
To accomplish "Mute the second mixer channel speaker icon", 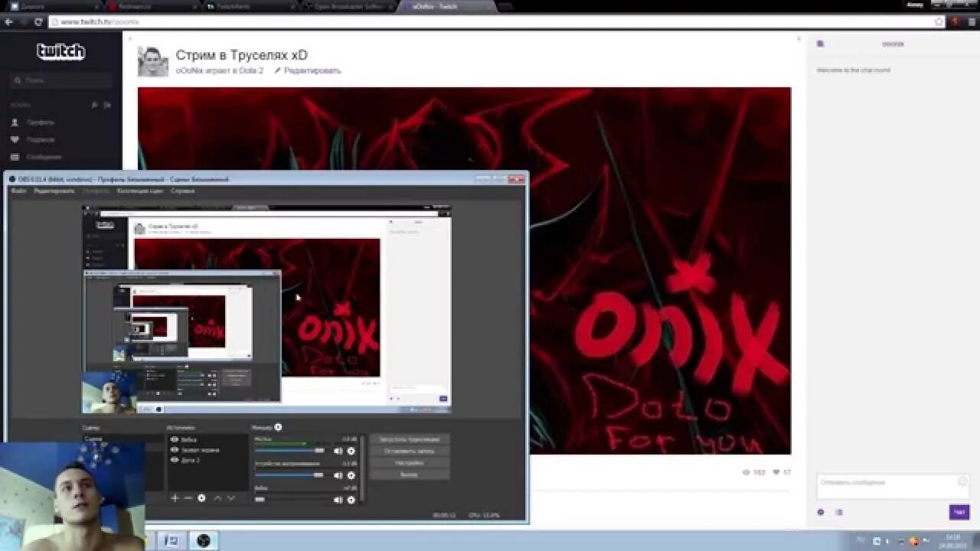I will 338,475.
